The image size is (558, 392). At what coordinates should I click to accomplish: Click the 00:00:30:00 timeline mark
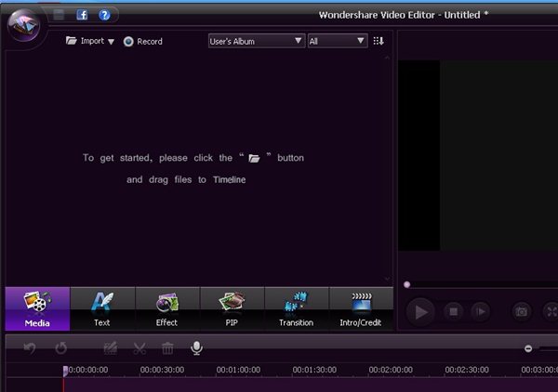click(162, 370)
